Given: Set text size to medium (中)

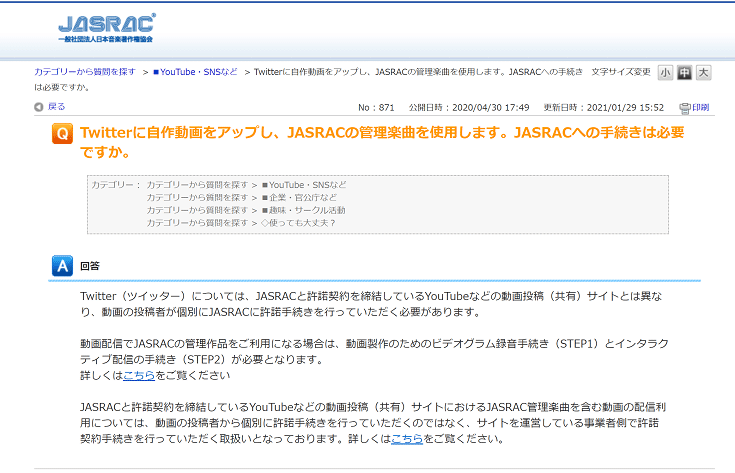Looking at the screenshot, I should coord(684,73).
